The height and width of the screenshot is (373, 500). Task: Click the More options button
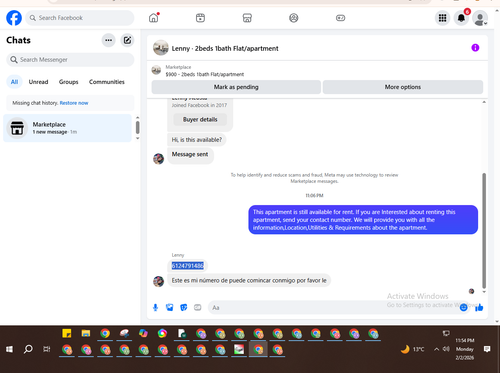click(x=403, y=87)
